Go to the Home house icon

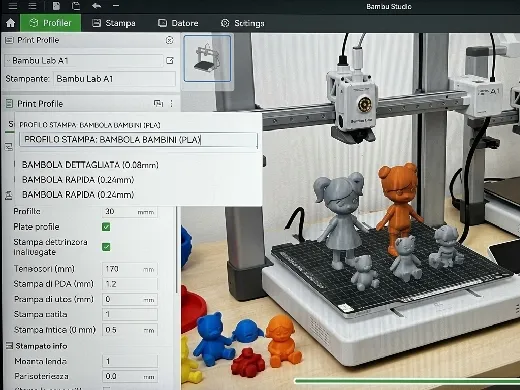coord(10,23)
